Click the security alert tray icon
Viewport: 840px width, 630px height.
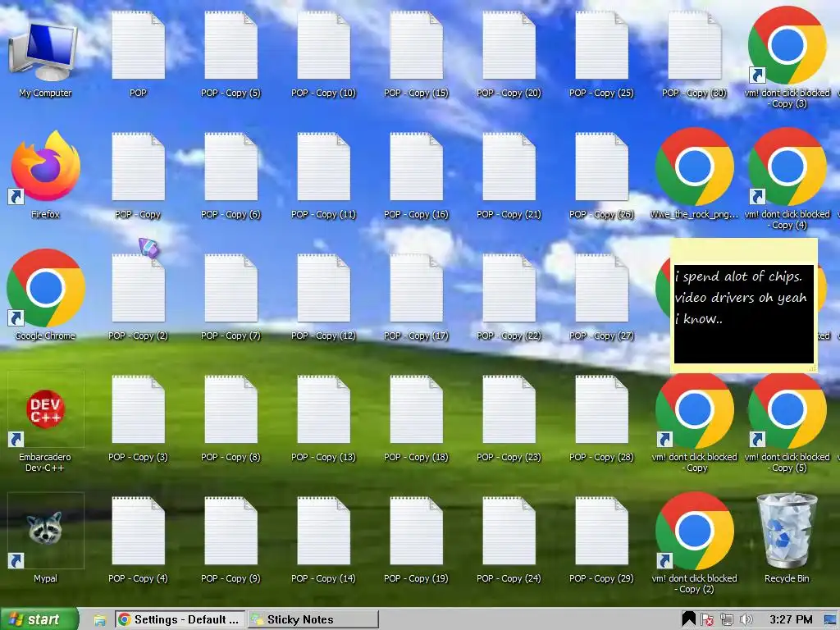click(x=706, y=620)
